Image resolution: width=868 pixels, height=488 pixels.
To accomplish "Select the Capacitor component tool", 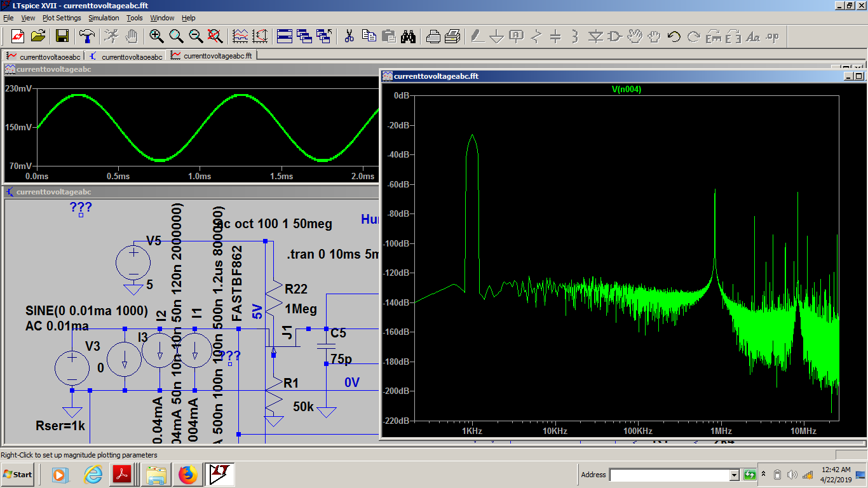I will [555, 36].
